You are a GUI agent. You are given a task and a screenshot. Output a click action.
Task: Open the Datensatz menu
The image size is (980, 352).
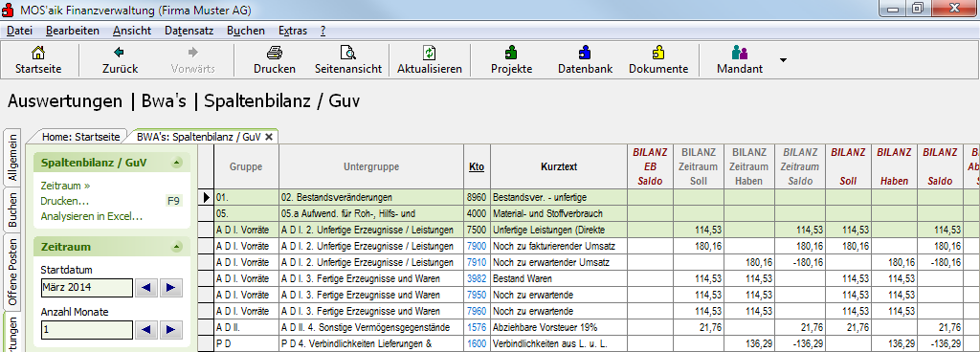[x=189, y=31]
